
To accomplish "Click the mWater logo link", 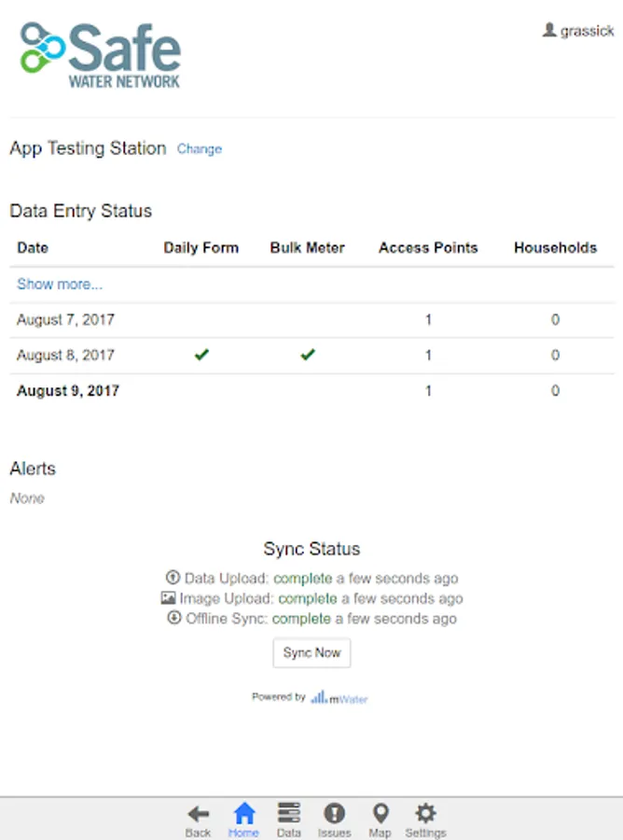I will 339,697.
